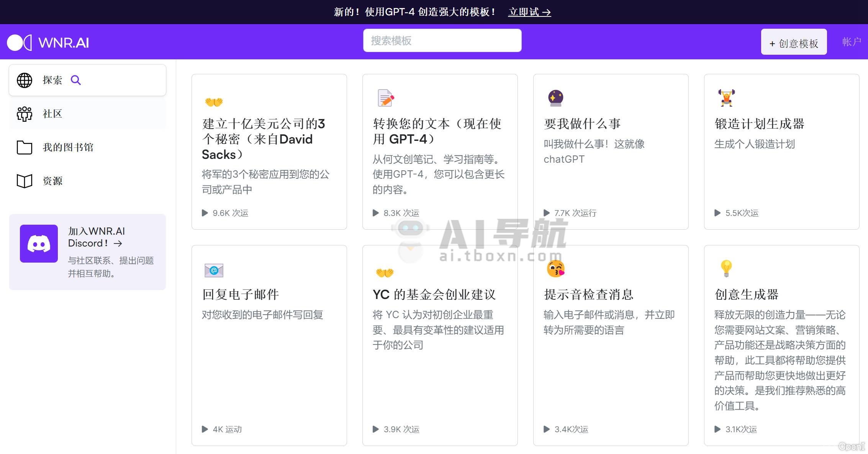Click the open book icon for 资源
This screenshot has width=868, height=454.
25,181
